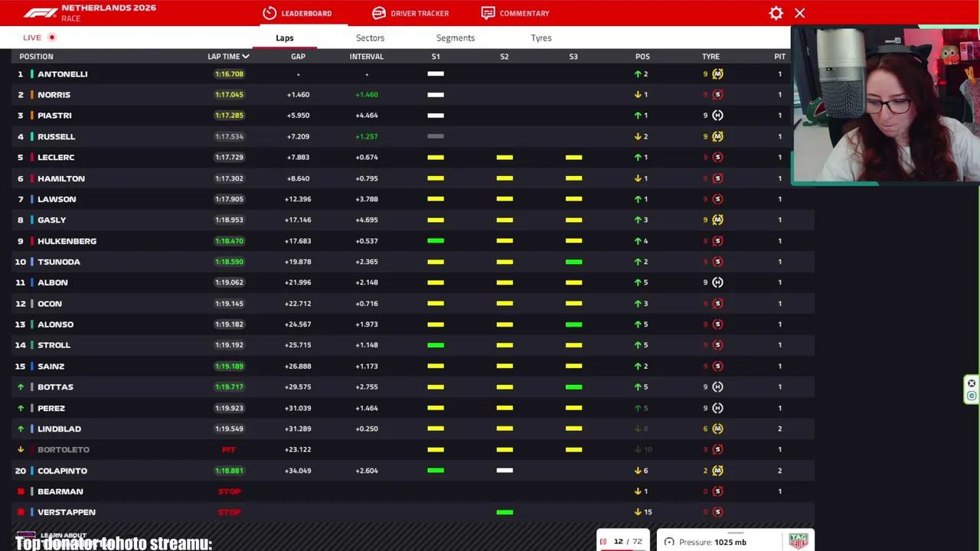Click the red stop marker beside Verstappen
Viewport: 980px width, 551px height.
click(x=21, y=512)
